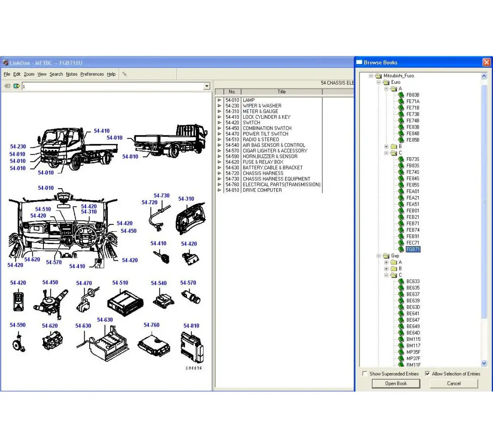Open the File menu

(7, 74)
